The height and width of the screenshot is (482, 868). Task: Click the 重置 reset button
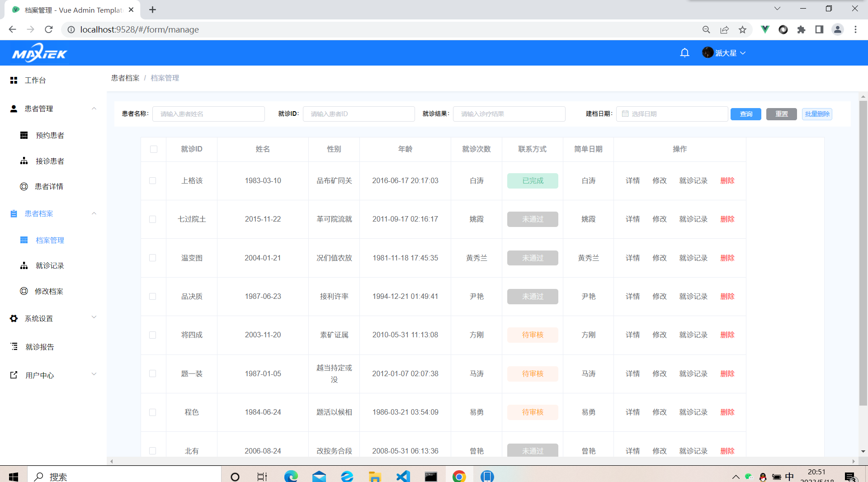coord(782,114)
